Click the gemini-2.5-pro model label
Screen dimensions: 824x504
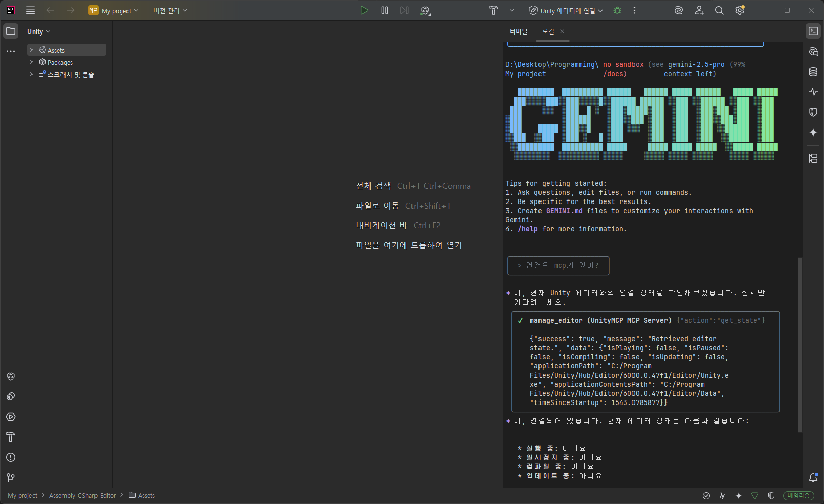[x=696, y=64]
